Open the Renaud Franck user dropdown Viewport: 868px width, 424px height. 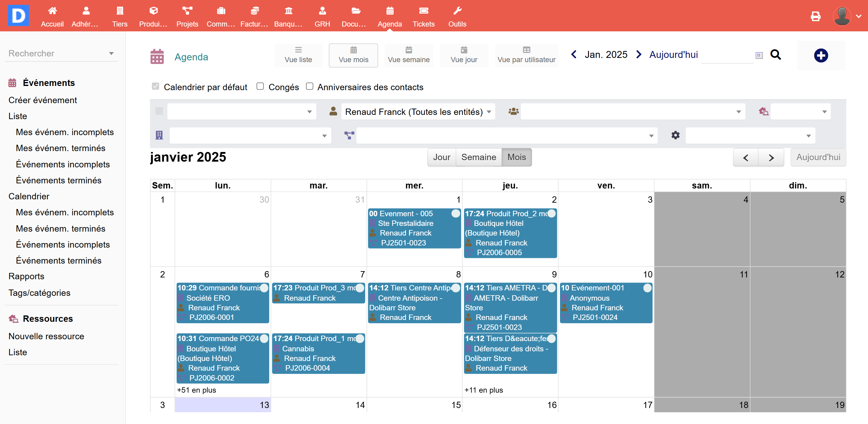(418, 112)
